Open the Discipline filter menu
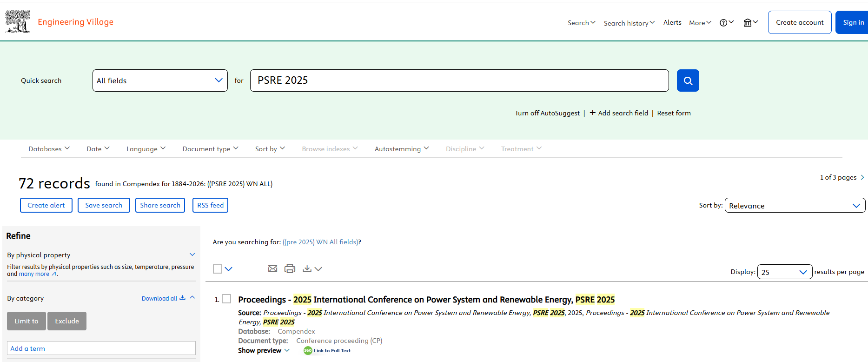 (x=465, y=149)
